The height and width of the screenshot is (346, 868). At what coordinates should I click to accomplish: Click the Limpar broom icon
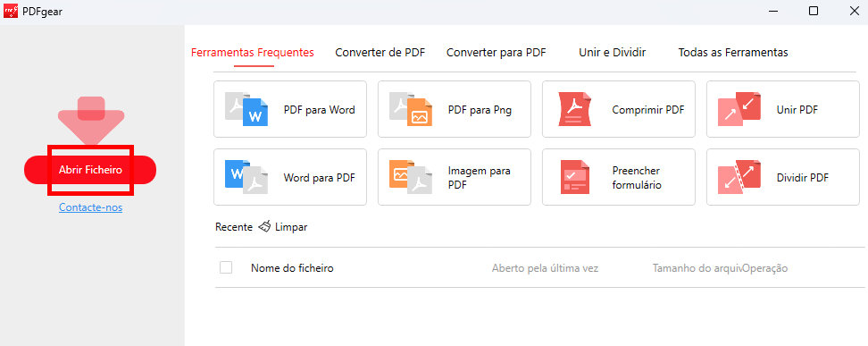pyautogui.click(x=264, y=226)
